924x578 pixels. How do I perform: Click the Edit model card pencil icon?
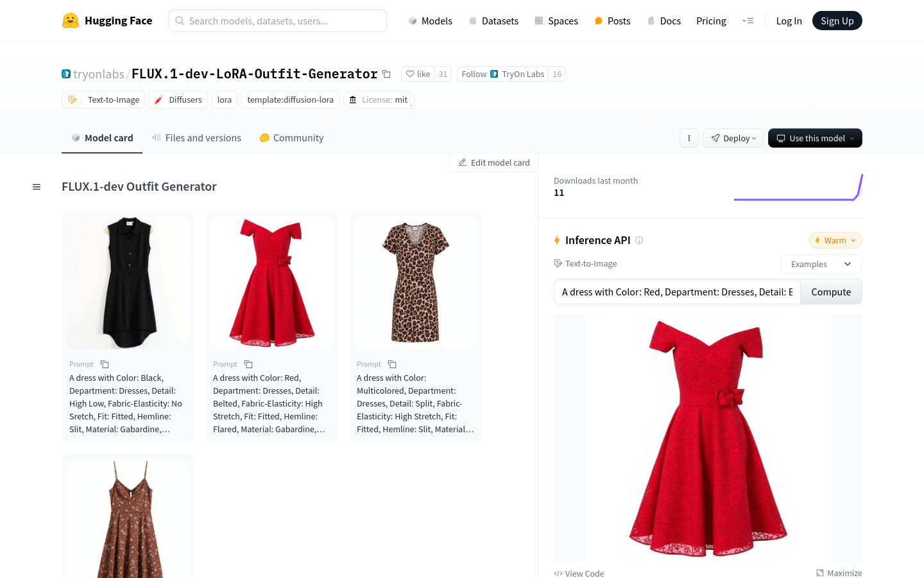pyautogui.click(x=463, y=162)
